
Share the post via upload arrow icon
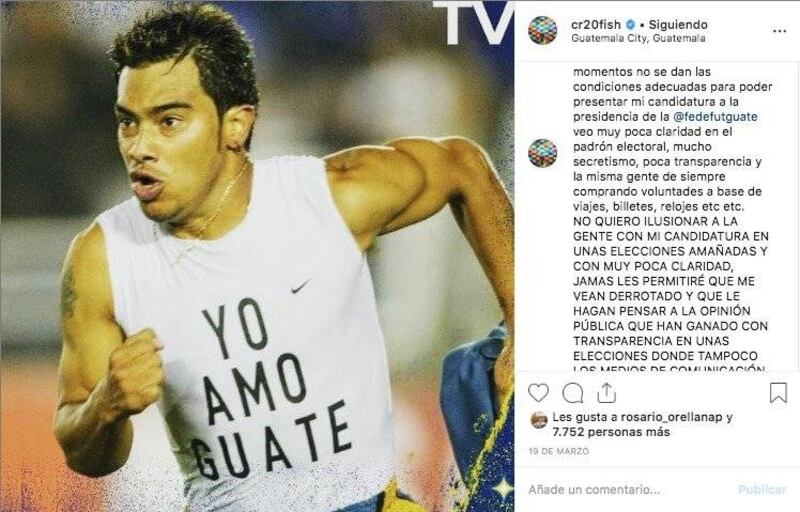pos(606,393)
